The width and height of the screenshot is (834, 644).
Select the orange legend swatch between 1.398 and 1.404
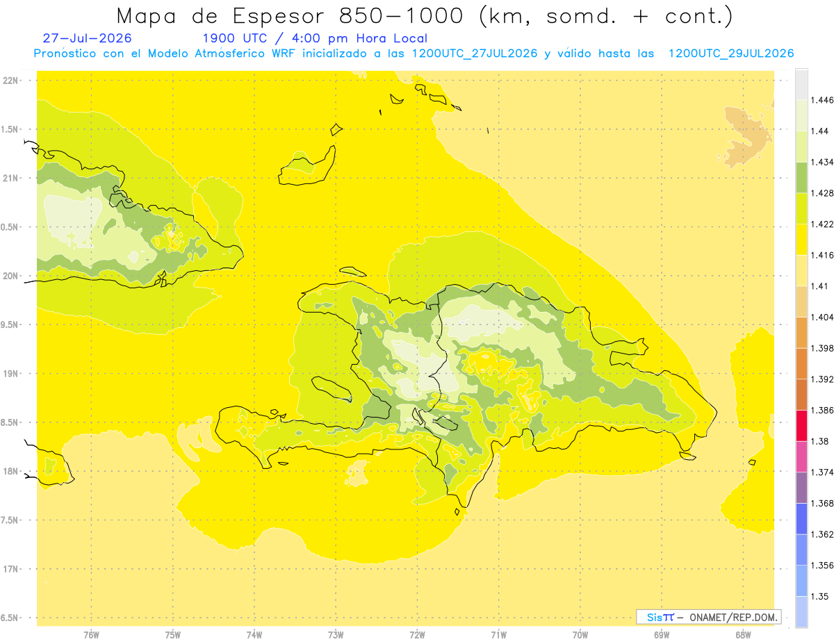[801, 332]
